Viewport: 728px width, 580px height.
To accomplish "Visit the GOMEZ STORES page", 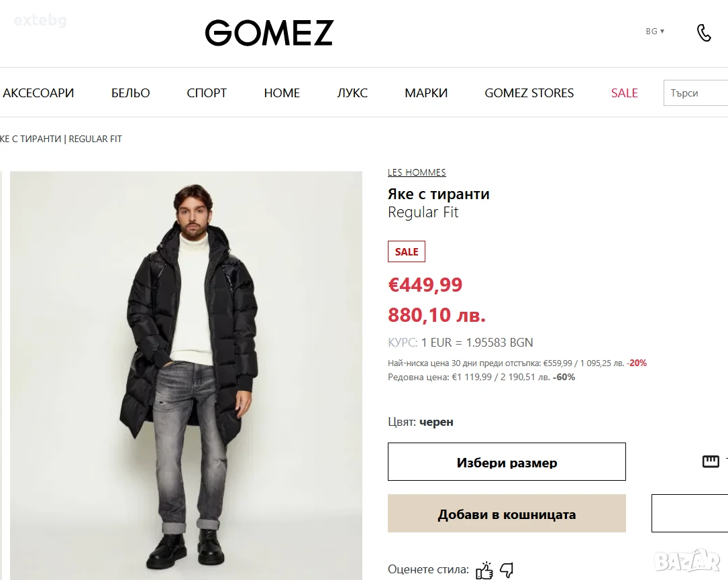I will tap(529, 93).
